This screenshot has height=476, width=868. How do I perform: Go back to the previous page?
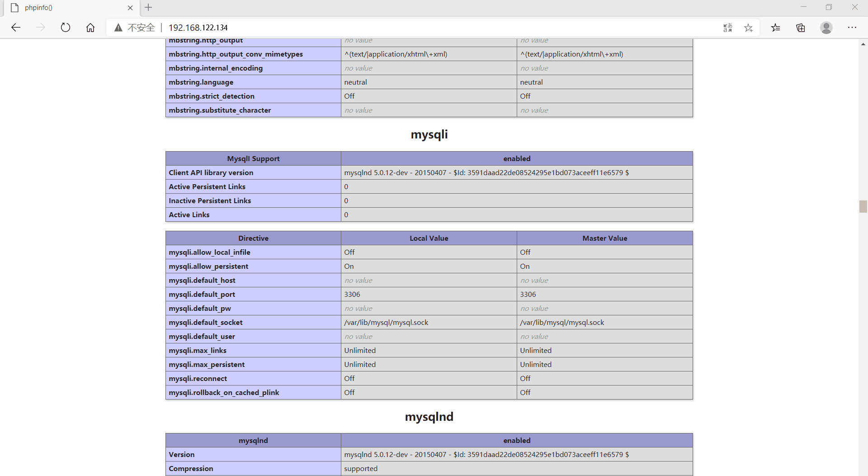click(16, 28)
